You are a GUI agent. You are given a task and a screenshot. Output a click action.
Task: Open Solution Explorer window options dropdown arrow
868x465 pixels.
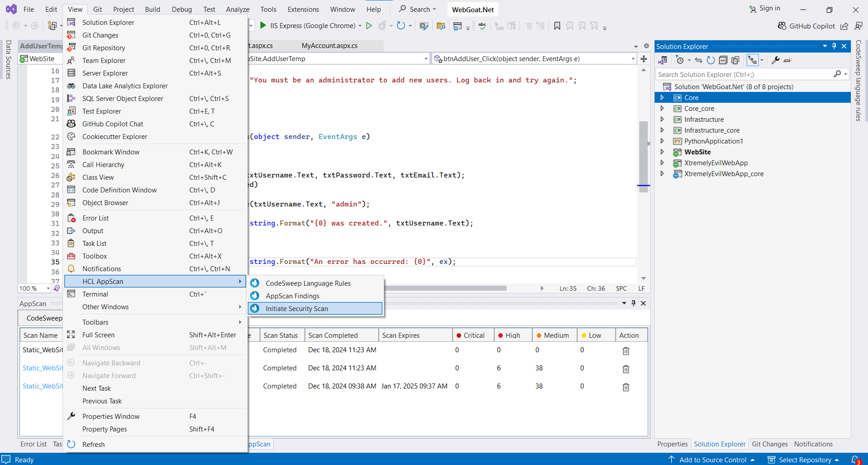click(x=825, y=46)
